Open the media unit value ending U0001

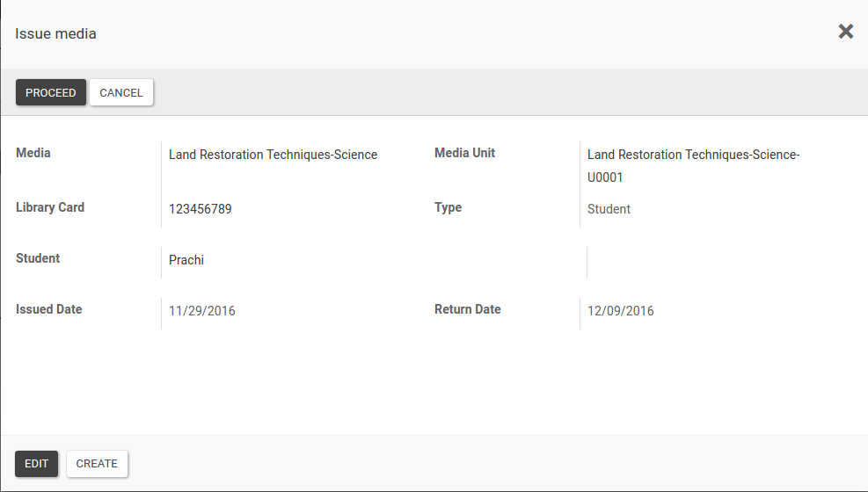[x=693, y=165]
